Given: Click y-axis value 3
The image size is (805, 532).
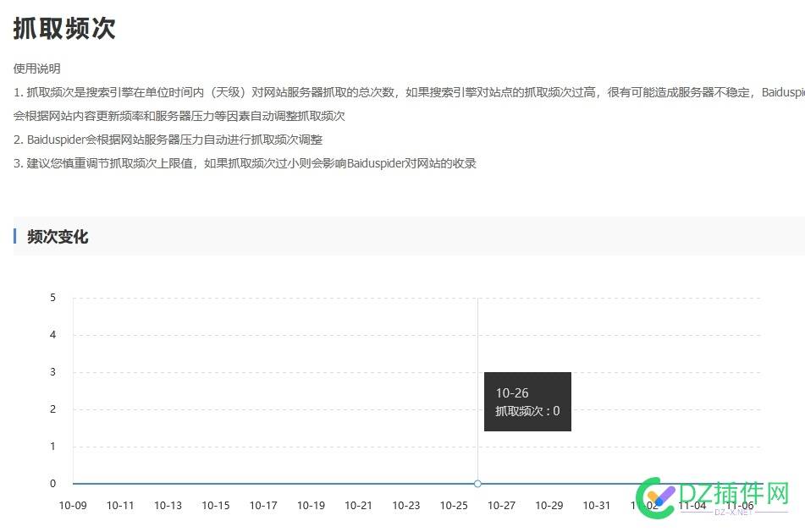Looking at the screenshot, I should [x=52, y=372].
